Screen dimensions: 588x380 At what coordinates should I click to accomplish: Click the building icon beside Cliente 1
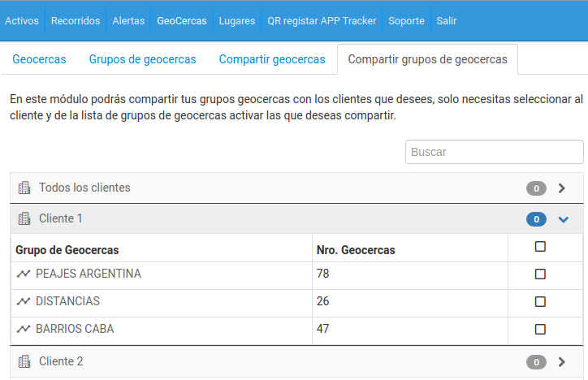pos(24,218)
